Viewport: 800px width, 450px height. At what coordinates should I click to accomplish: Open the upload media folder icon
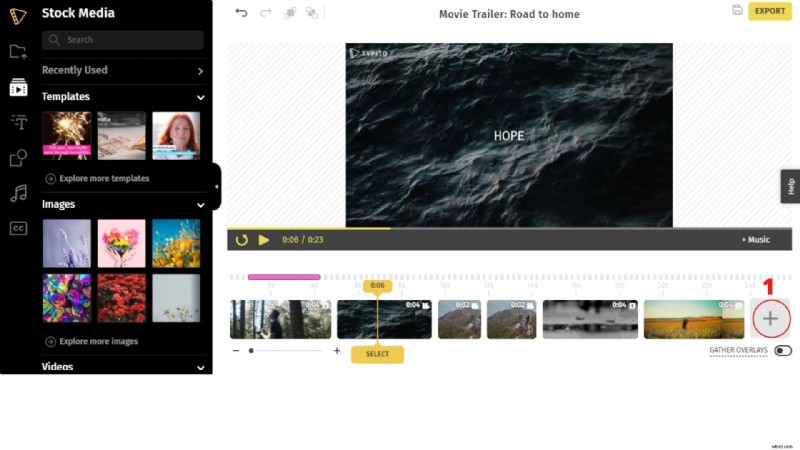(18, 52)
